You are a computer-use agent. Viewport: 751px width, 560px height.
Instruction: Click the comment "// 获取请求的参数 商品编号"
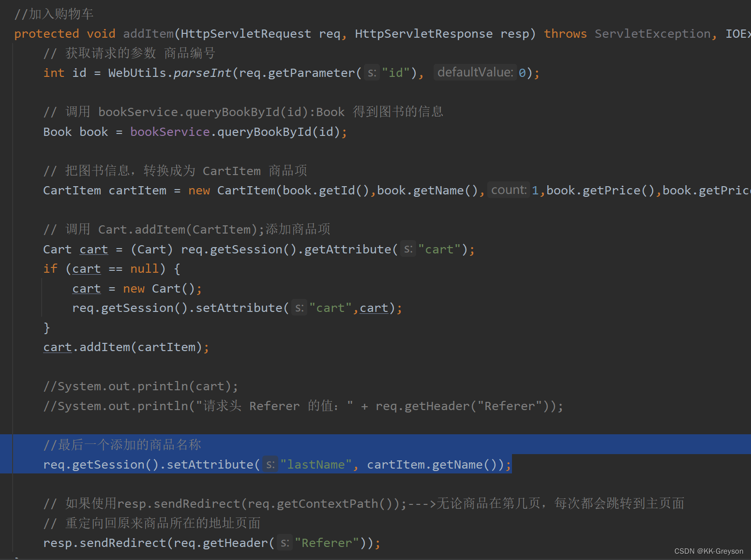(x=129, y=53)
